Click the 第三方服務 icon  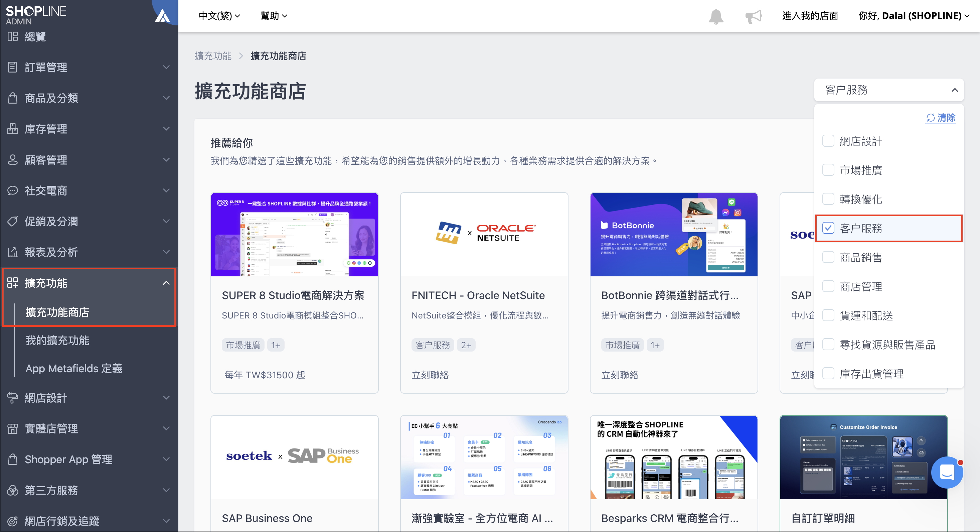click(13, 490)
